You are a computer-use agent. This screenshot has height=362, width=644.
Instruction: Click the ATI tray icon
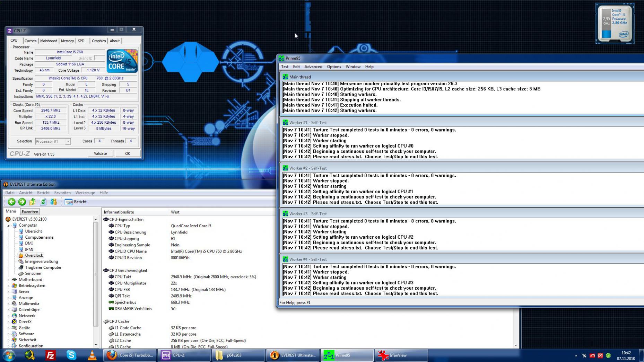coord(592,356)
